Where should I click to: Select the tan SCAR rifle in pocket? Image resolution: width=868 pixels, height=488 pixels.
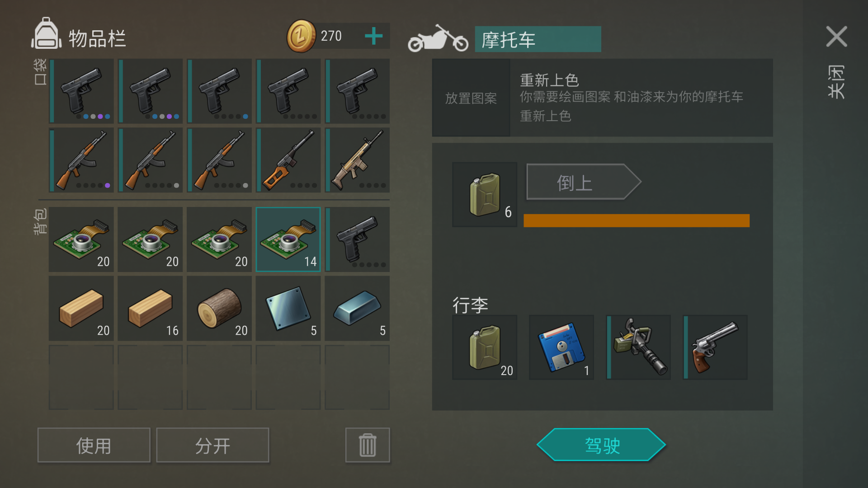click(x=357, y=160)
